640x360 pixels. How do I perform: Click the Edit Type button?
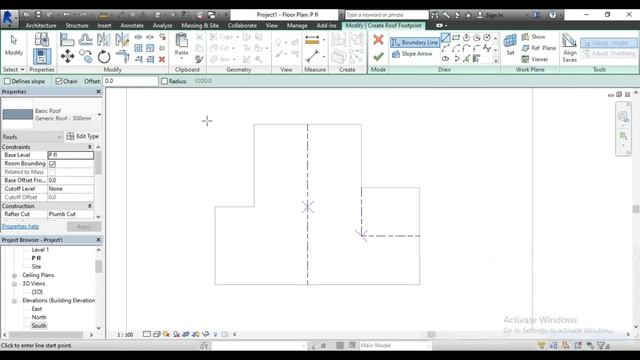pos(83,136)
